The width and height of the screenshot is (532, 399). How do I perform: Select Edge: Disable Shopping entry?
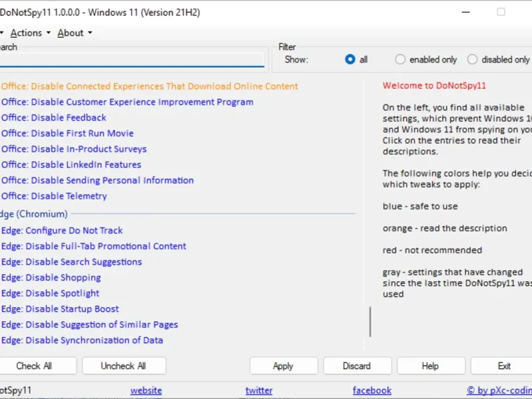51,277
